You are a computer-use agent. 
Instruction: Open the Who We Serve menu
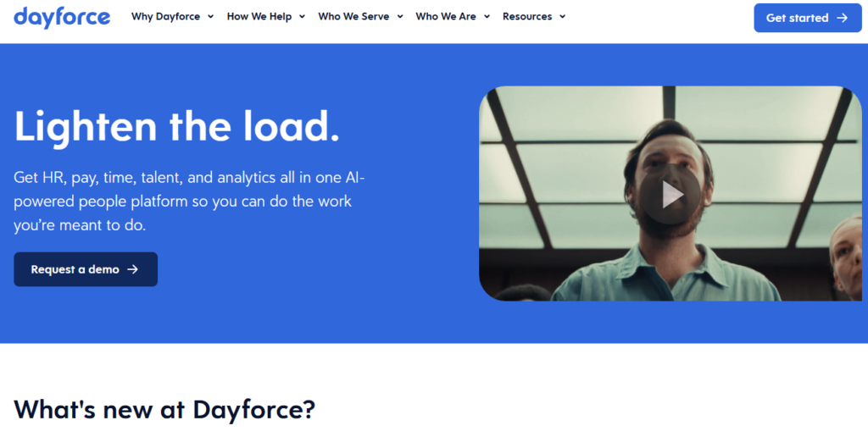tap(353, 17)
